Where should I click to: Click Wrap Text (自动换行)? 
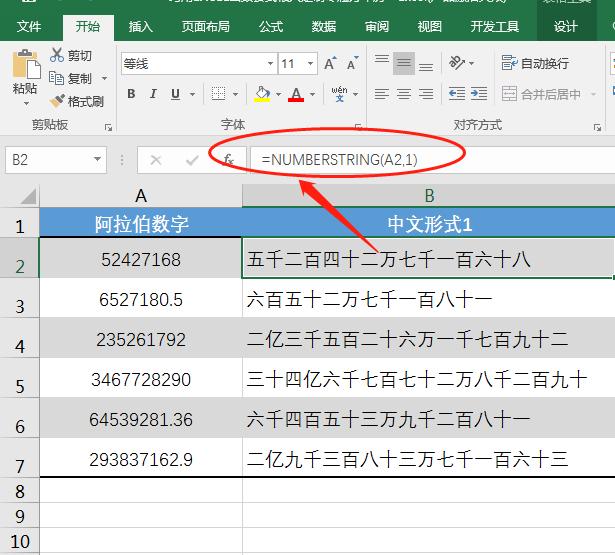535,63
